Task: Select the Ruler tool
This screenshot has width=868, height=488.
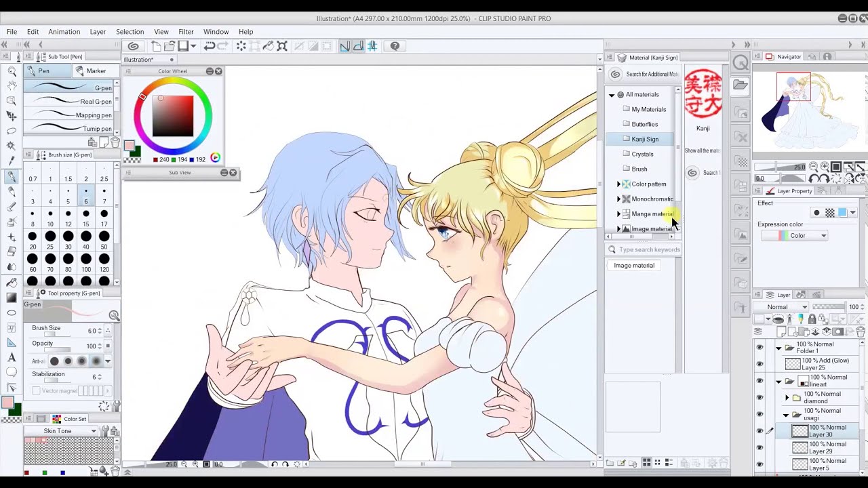Action: pos(12,342)
